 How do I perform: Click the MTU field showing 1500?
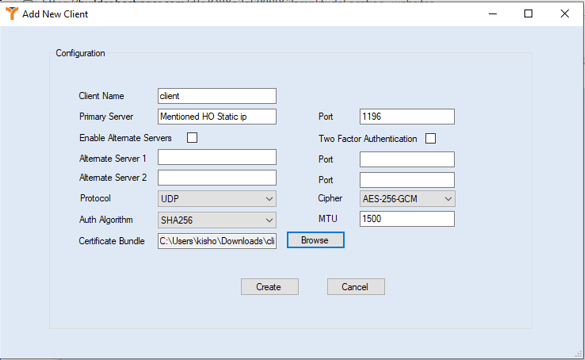pyautogui.click(x=407, y=219)
